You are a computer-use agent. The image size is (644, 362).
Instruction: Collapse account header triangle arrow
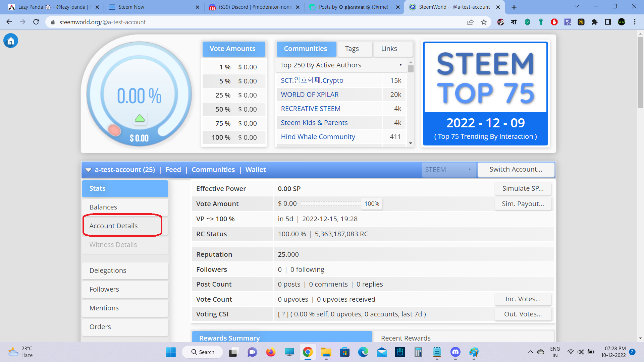(x=88, y=170)
